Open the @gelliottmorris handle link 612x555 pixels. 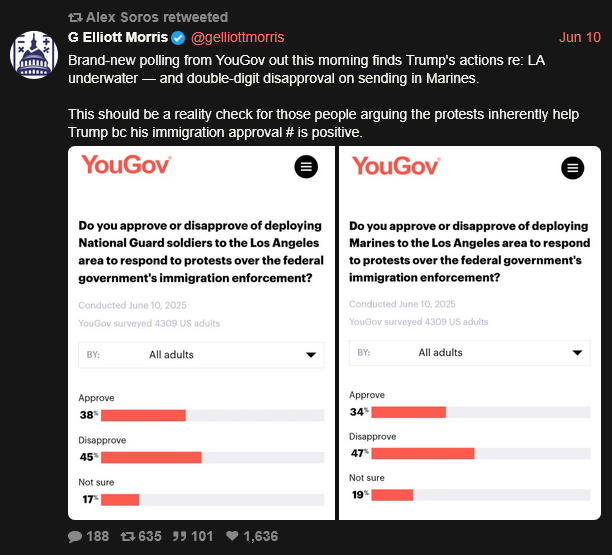[x=237, y=37]
